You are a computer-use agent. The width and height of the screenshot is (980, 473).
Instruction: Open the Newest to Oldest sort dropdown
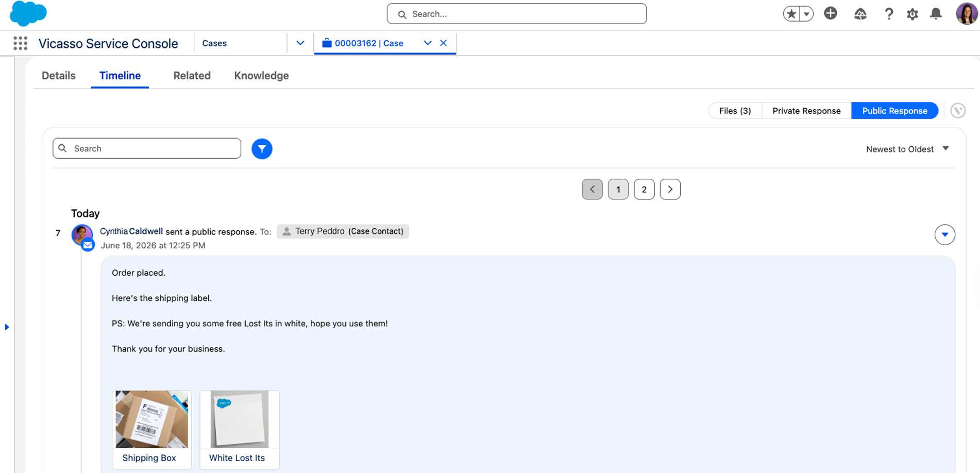(907, 149)
